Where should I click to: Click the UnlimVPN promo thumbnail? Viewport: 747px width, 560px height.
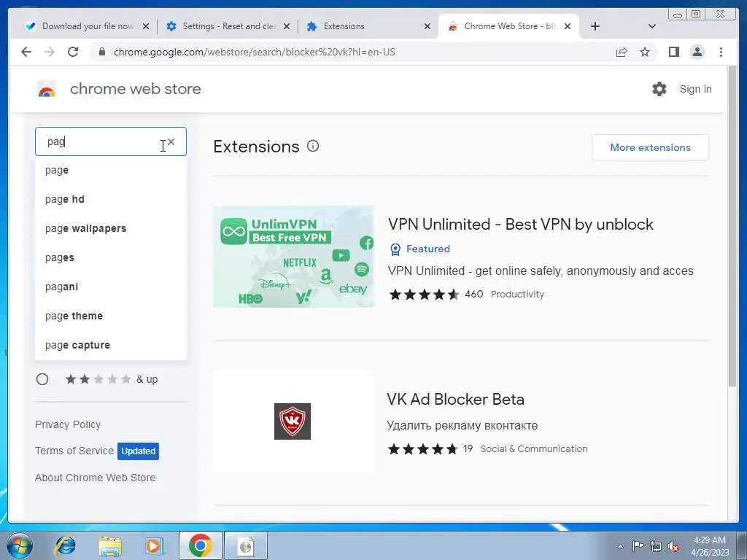tap(293, 257)
